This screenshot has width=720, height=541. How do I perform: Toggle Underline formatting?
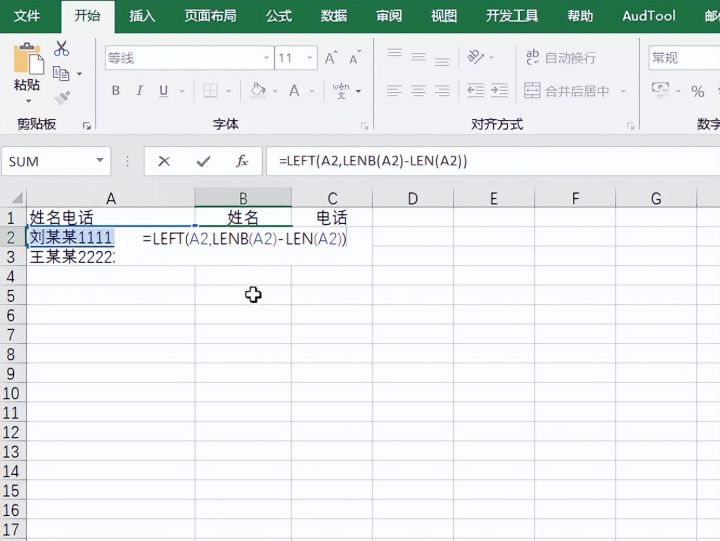(x=163, y=91)
